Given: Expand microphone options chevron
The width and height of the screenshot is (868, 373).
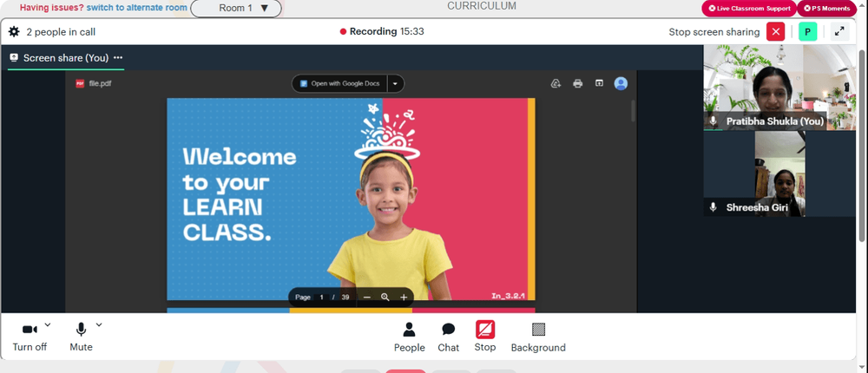Looking at the screenshot, I should [x=99, y=324].
